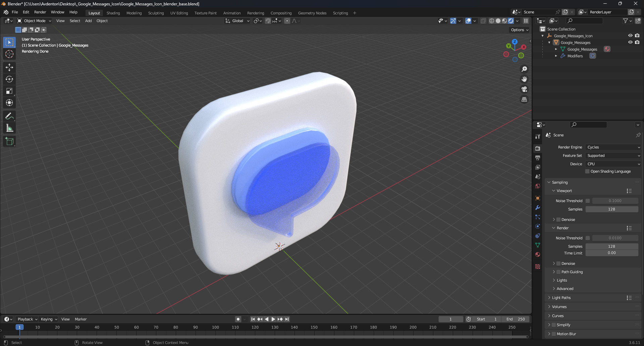Activate the Rotate tool
Viewport: 644px width, 346px height.
click(9, 79)
